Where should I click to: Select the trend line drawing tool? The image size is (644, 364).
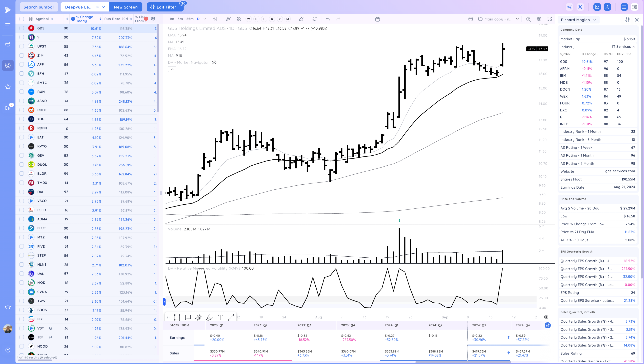coord(231,317)
